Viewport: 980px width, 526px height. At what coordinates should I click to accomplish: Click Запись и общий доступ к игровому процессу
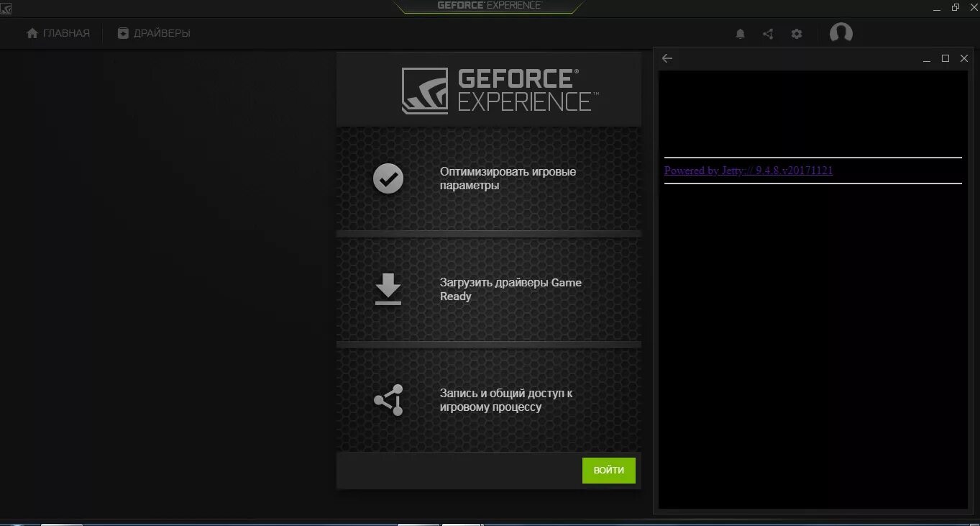488,400
